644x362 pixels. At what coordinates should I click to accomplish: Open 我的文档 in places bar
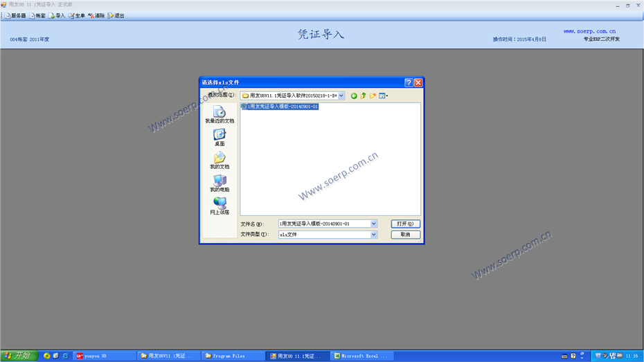[220, 161]
